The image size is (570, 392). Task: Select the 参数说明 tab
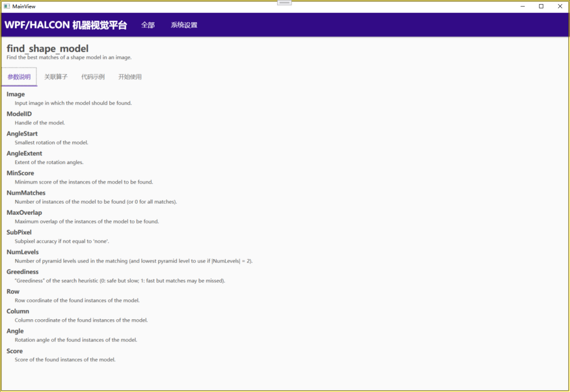(19, 77)
